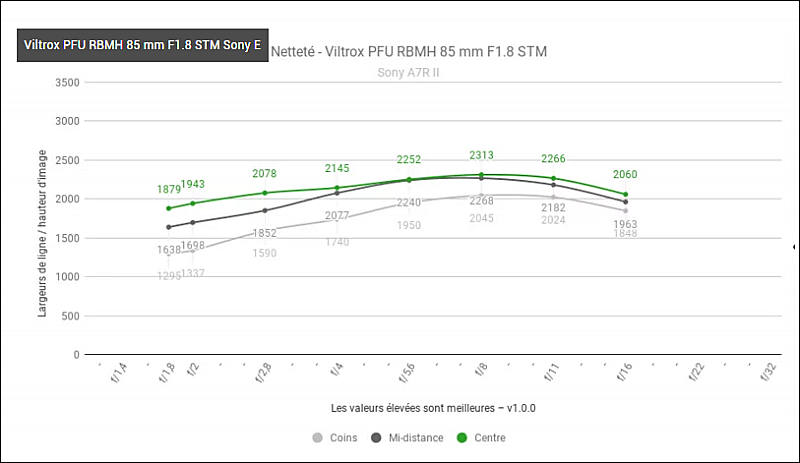
Task: Click the Mi-distance value label 1852
Action: (264, 233)
